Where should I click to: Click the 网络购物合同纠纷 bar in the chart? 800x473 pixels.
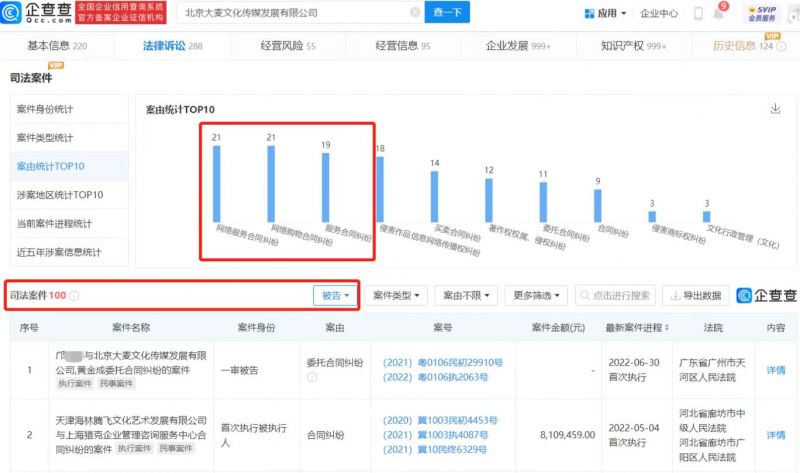tap(271, 184)
